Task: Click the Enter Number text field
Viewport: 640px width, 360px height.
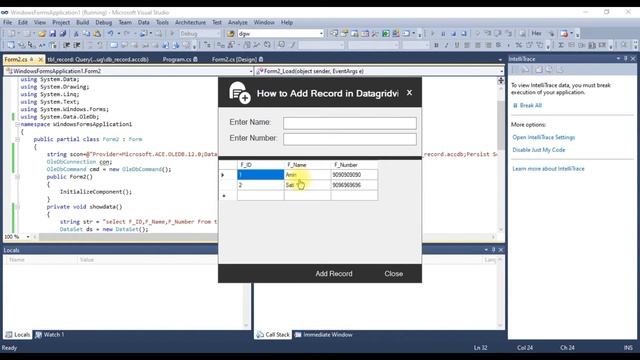Action: point(350,139)
